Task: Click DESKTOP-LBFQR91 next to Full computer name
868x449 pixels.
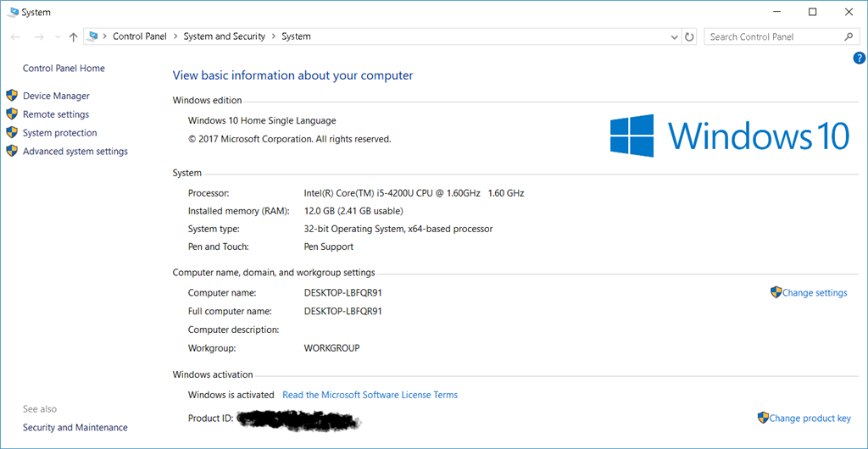Action: click(x=343, y=311)
